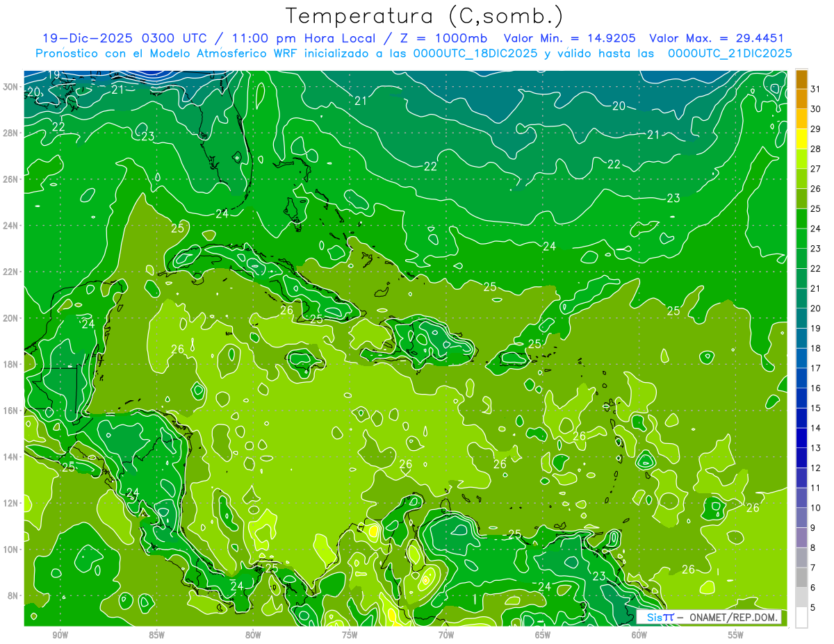Viewport: 834px width, 644px height.
Task: Click the "ONAMET/REP.DOM." credit label
Action: coord(734,617)
